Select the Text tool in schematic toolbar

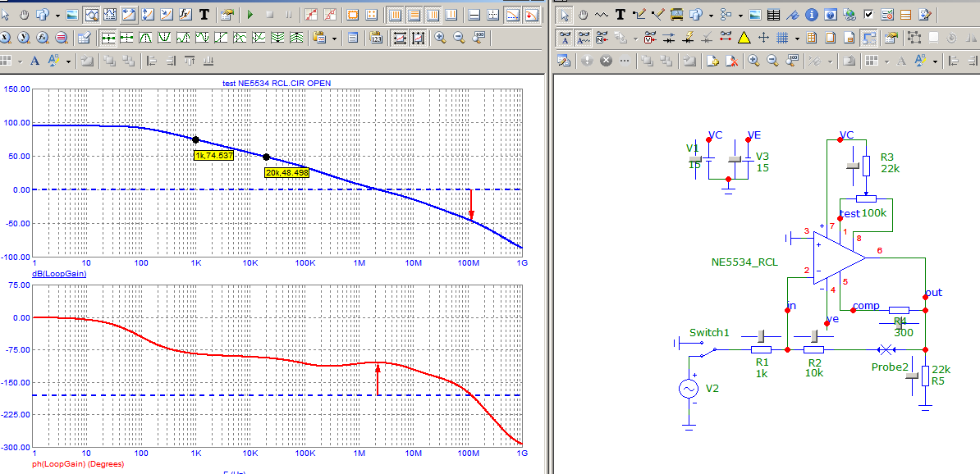(621, 15)
